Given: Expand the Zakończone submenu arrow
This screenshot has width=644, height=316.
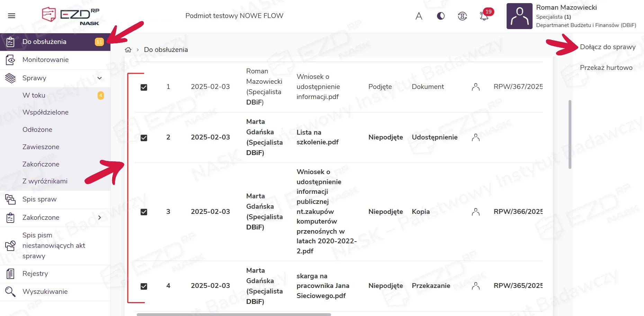Looking at the screenshot, I should [100, 218].
